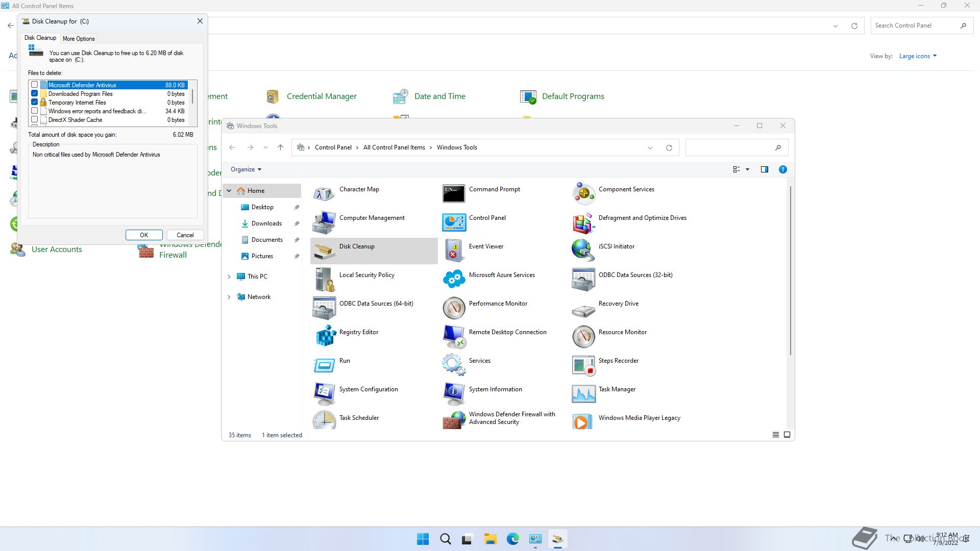Click the Files to delete list scrollbar
The image size is (980, 551).
coord(192,96)
